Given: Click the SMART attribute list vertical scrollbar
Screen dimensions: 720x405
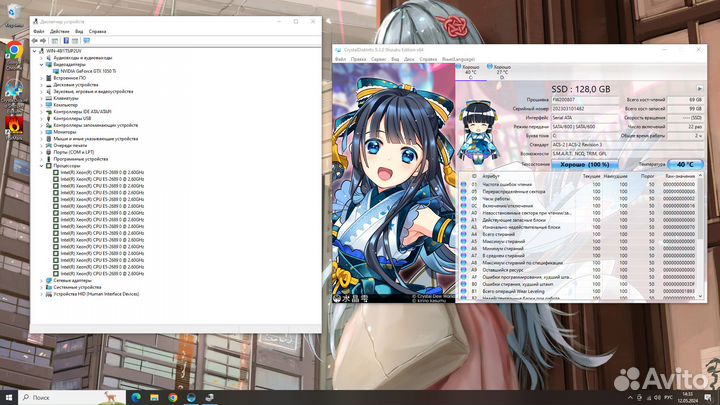Looking at the screenshot, I should tap(701, 236).
